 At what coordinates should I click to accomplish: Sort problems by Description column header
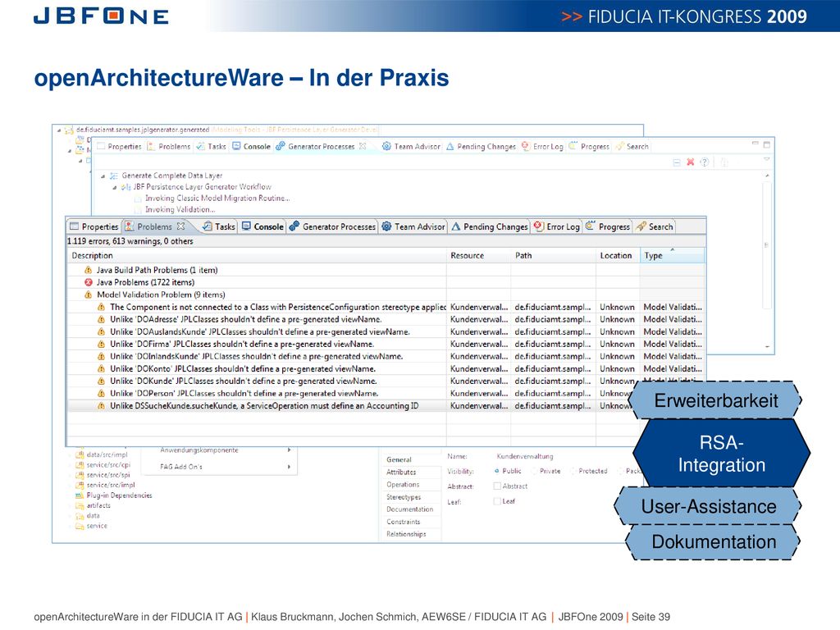coord(257,256)
